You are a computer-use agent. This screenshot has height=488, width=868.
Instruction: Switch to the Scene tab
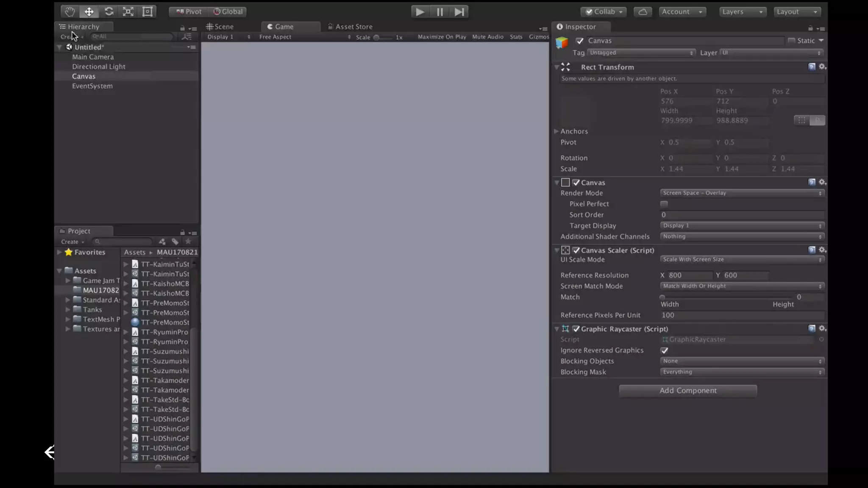tap(220, 27)
